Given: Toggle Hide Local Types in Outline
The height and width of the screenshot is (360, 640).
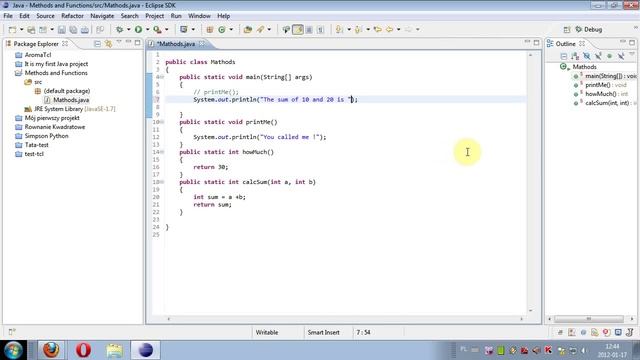Looking at the screenshot, I should tap(621, 56).
